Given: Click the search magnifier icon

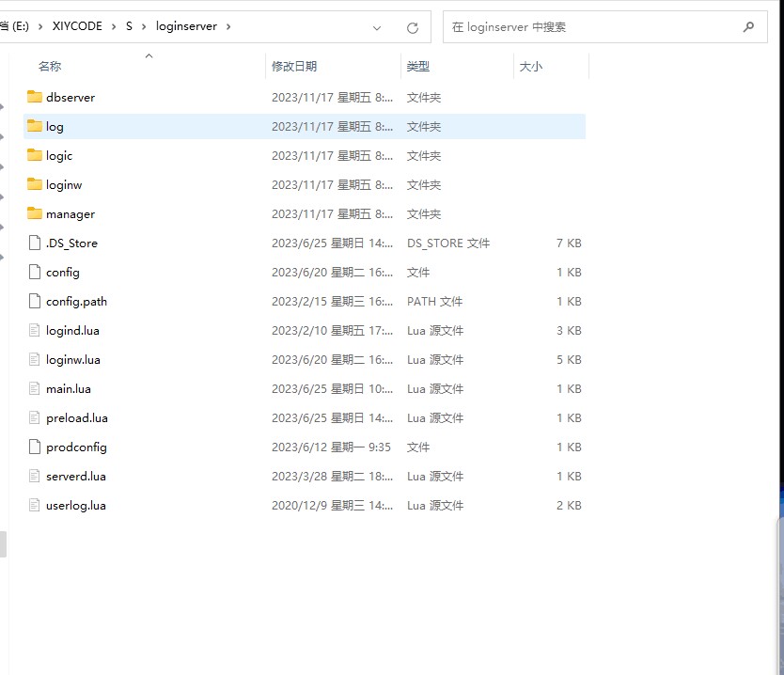Looking at the screenshot, I should pos(748,27).
